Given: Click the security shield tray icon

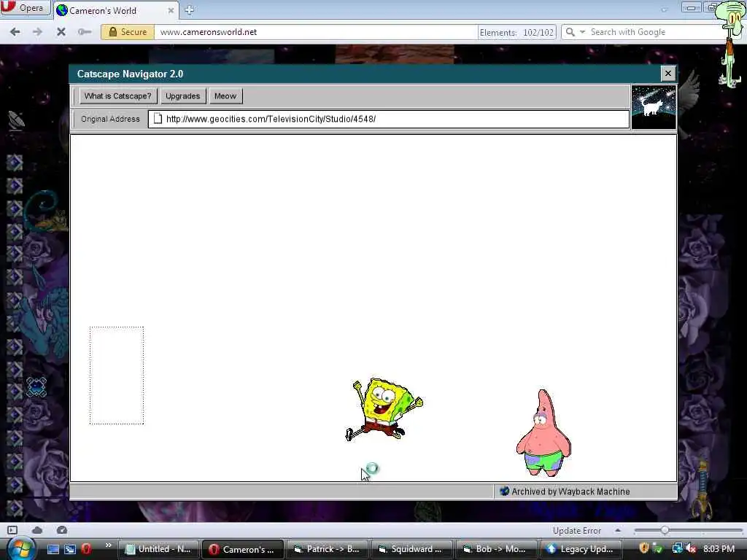Looking at the screenshot, I should coord(644,548).
